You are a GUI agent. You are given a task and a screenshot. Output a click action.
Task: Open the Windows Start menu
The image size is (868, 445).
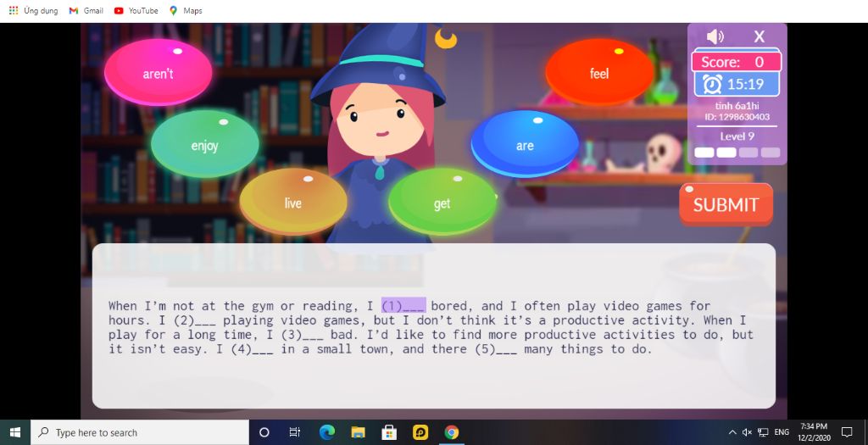[15, 432]
